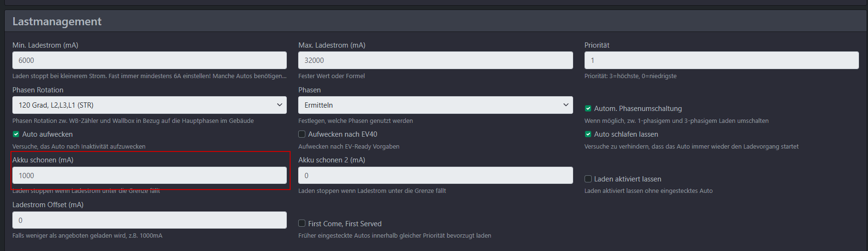Focus the Ladestrom Offset input box
The width and height of the screenshot is (868, 251).
pos(149,221)
